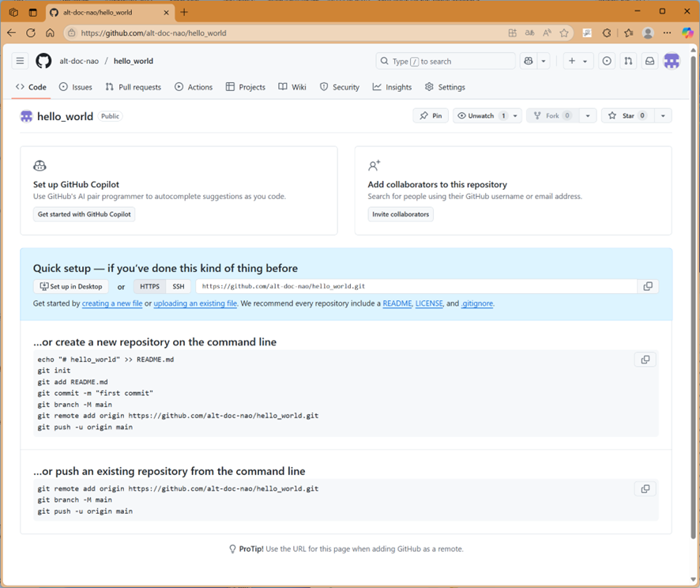The image size is (700, 588).
Task: Click the Fork button
Action: tap(553, 115)
